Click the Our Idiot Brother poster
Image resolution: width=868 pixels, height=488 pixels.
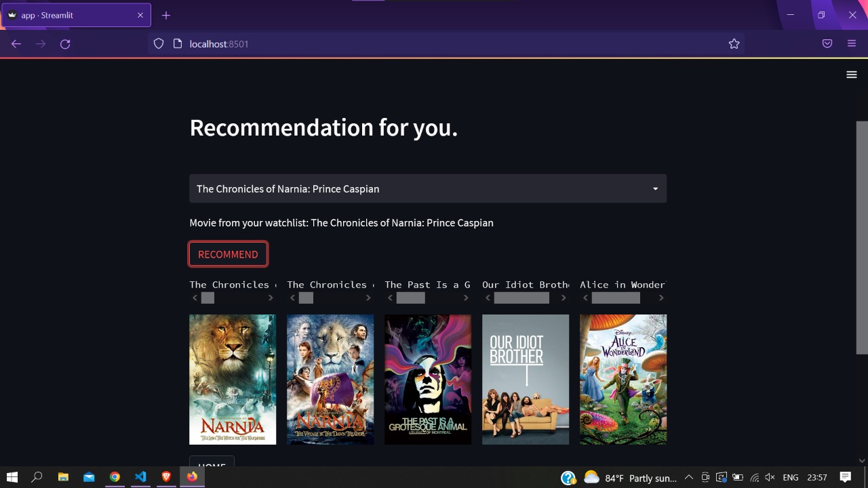click(x=526, y=380)
